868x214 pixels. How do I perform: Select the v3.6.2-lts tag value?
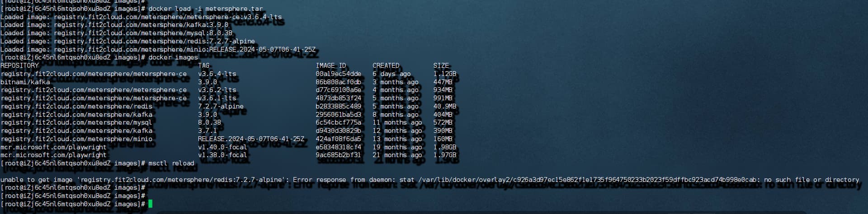tap(217, 90)
